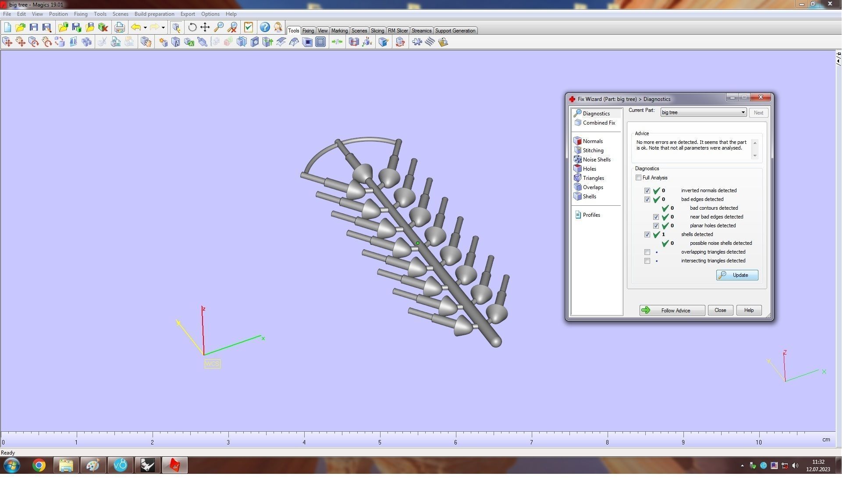Check overlapping triangles detected box
This screenshot has height=487, width=868.
click(647, 252)
